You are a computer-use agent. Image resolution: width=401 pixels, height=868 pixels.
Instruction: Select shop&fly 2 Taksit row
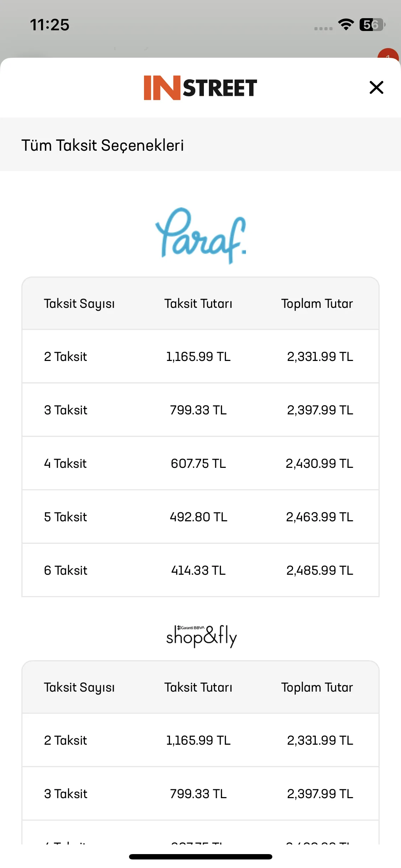click(200, 740)
